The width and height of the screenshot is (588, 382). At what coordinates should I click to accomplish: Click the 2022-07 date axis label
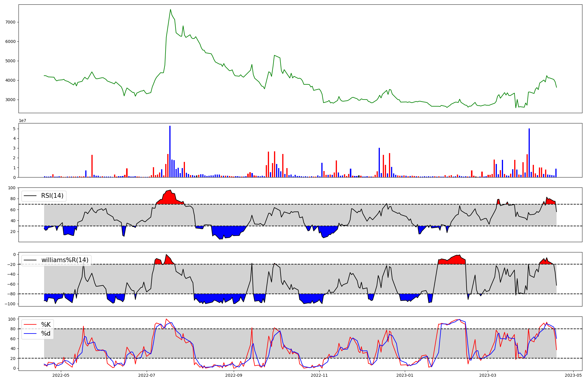[146, 375]
